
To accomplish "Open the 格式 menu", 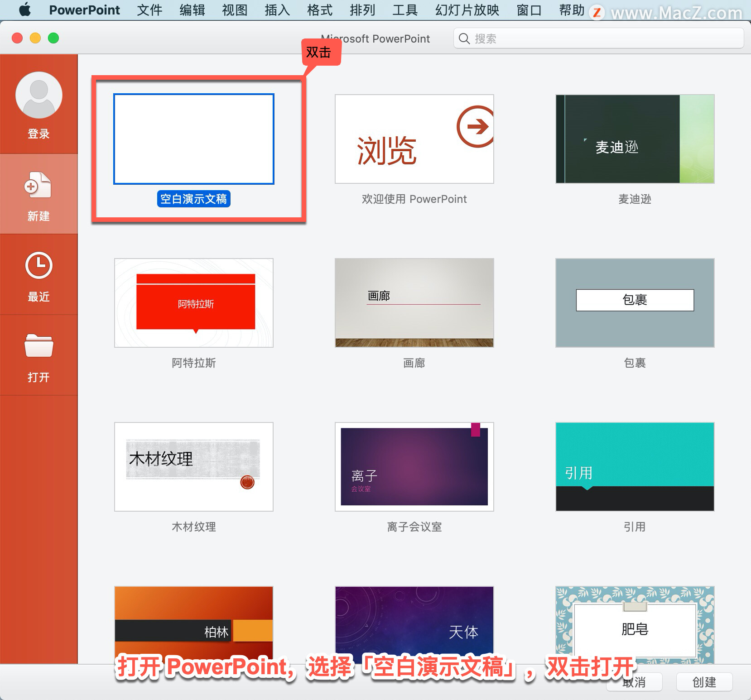I will 320,10.
